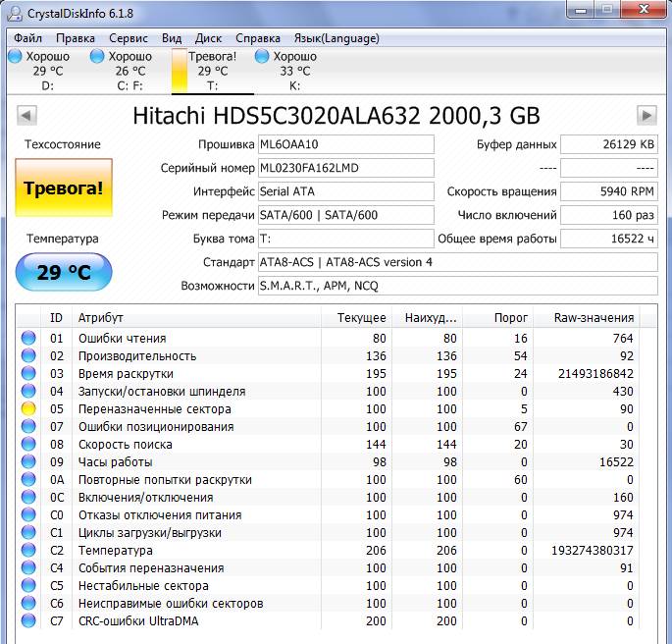Viewport: 672px width, 644px height.
Task: Click the 29 °C temperature button
Action: coord(64,272)
